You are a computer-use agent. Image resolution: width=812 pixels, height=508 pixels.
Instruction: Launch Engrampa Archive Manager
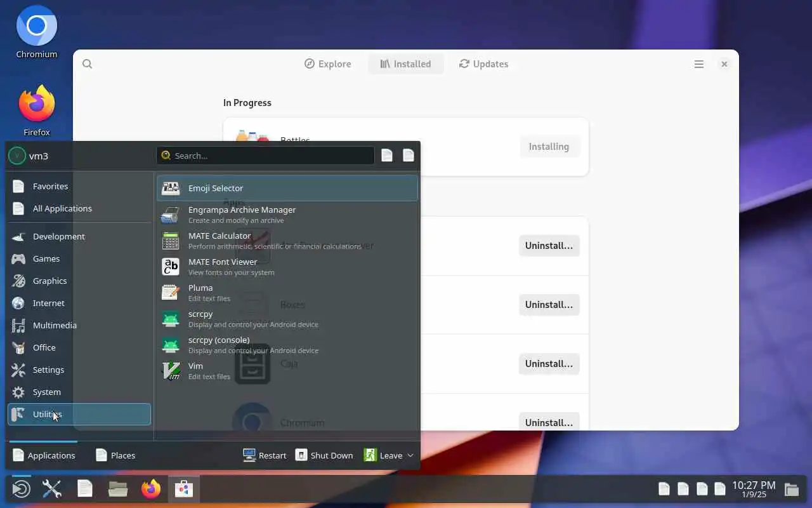[x=287, y=215]
